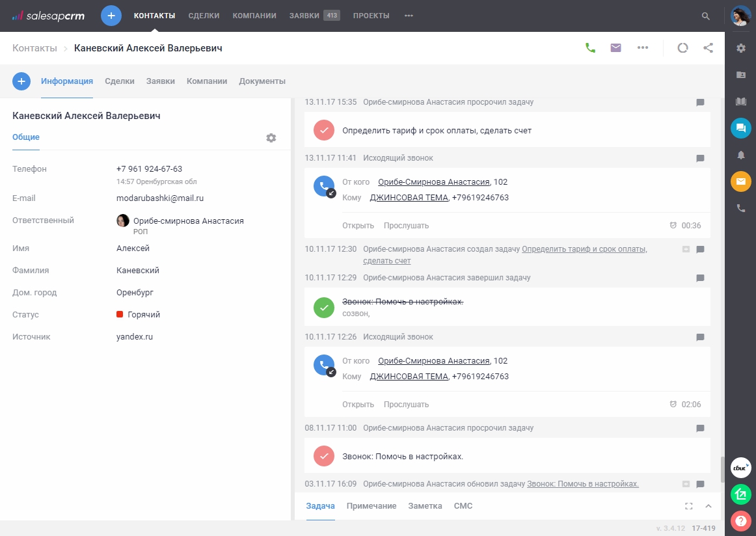
Task: Open the email link modarubashki@mail.ru
Action: 159,198
